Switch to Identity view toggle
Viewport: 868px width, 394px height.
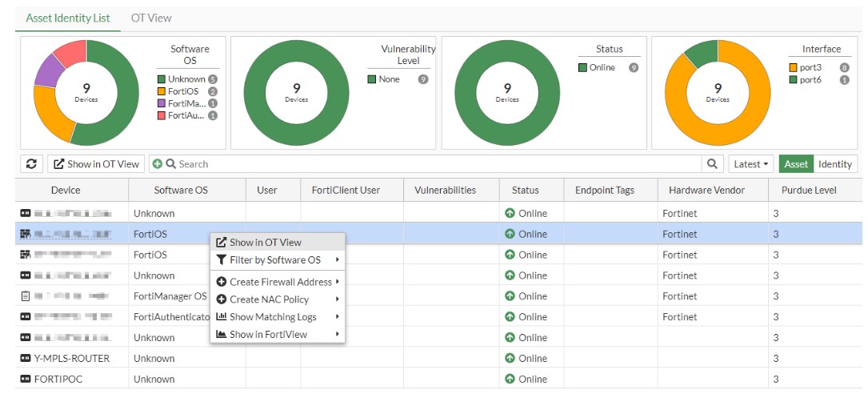[834, 164]
